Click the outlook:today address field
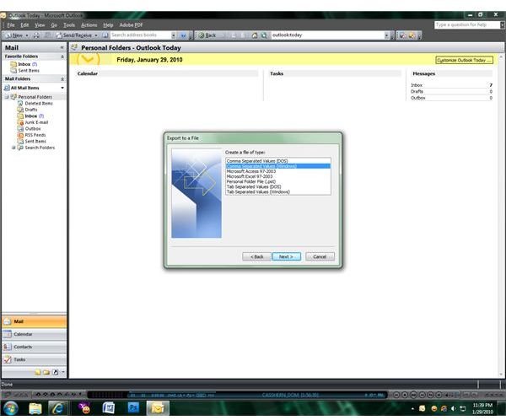 327,35
